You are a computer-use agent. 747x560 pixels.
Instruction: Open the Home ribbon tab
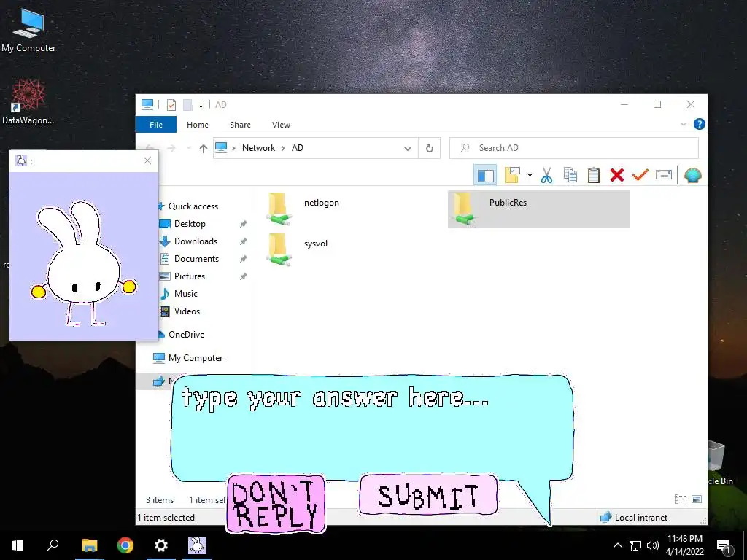tap(197, 125)
